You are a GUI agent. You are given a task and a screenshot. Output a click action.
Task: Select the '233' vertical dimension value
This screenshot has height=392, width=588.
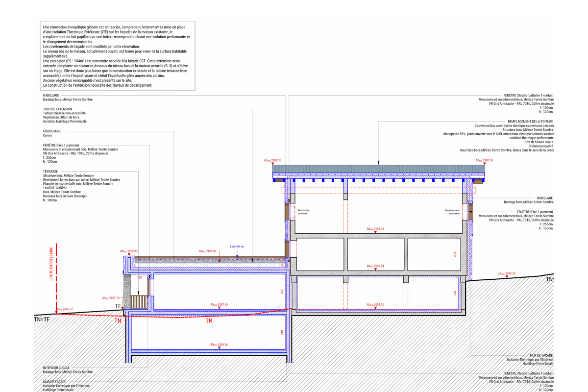coord(455,254)
